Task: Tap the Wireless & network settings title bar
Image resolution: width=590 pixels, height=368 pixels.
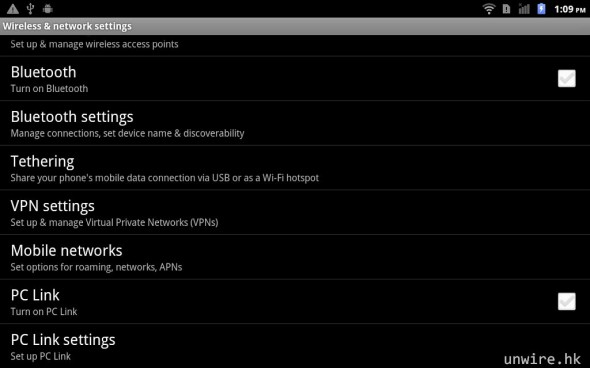Action: tap(295, 26)
